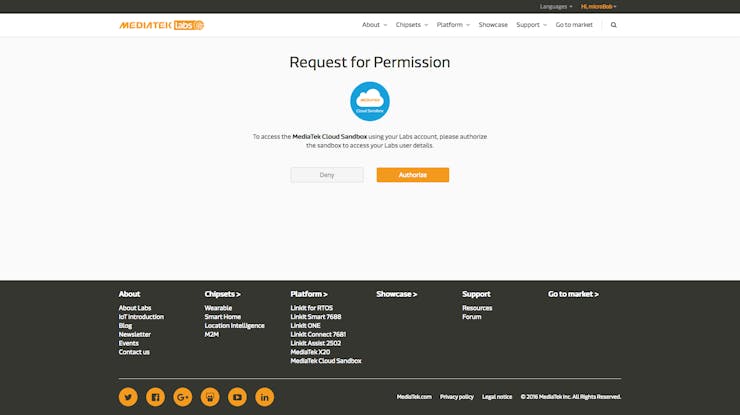Click the Deny button

327,175
